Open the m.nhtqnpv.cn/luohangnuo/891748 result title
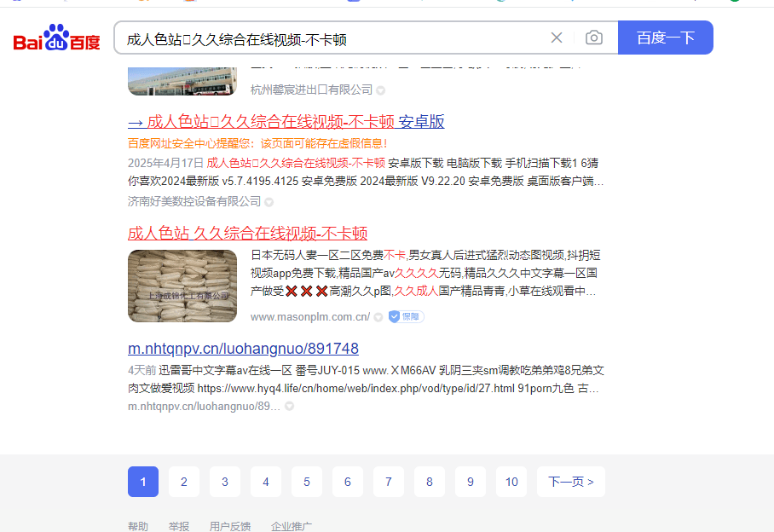 [243, 349]
